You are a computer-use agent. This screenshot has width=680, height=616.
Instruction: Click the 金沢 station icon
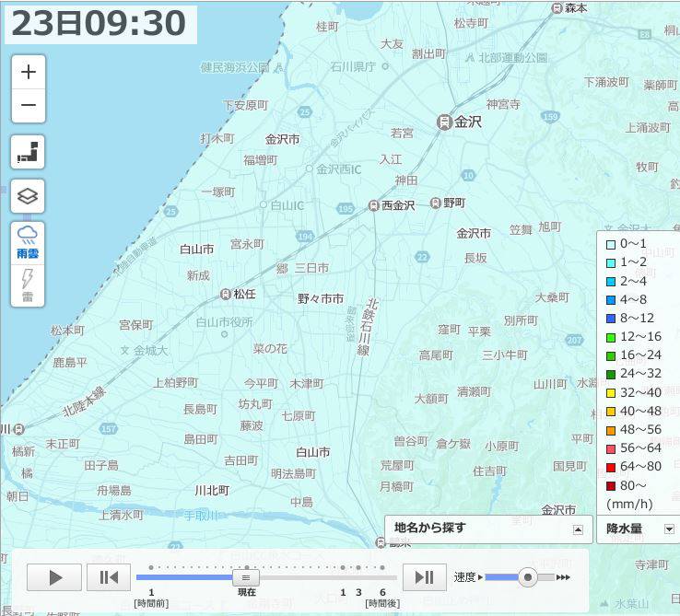444,122
